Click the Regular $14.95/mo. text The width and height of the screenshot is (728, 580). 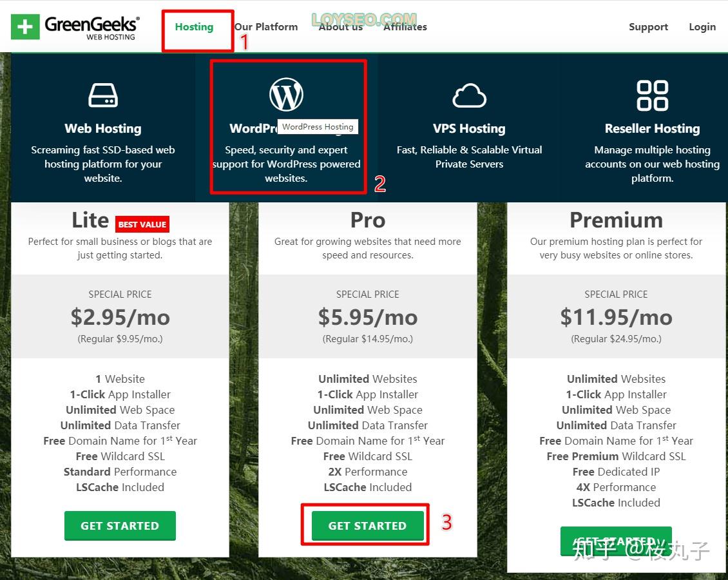pyautogui.click(x=368, y=338)
